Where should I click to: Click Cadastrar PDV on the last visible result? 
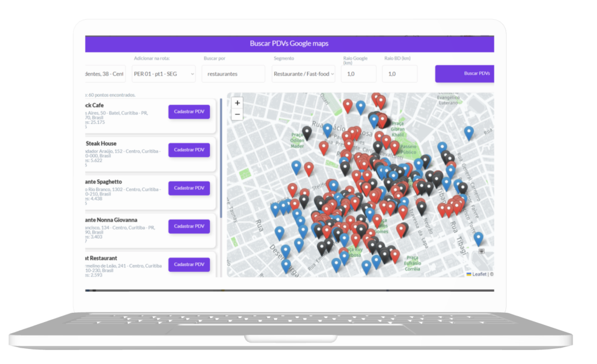point(189,264)
